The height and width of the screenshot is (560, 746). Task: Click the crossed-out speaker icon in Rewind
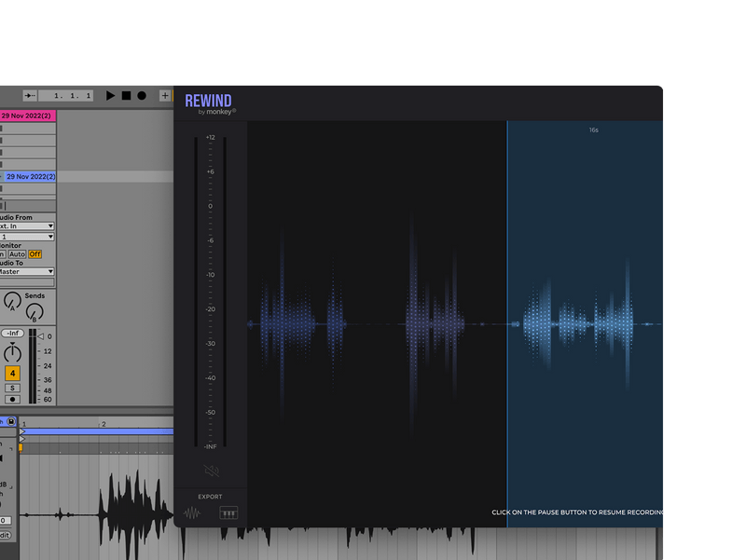pyautogui.click(x=212, y=471)
